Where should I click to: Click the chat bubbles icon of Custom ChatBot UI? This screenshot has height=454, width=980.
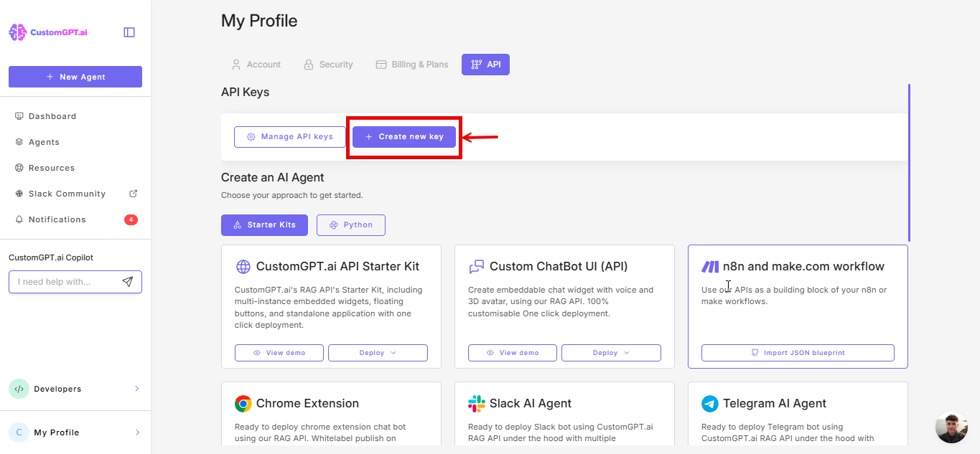[477, 267]
